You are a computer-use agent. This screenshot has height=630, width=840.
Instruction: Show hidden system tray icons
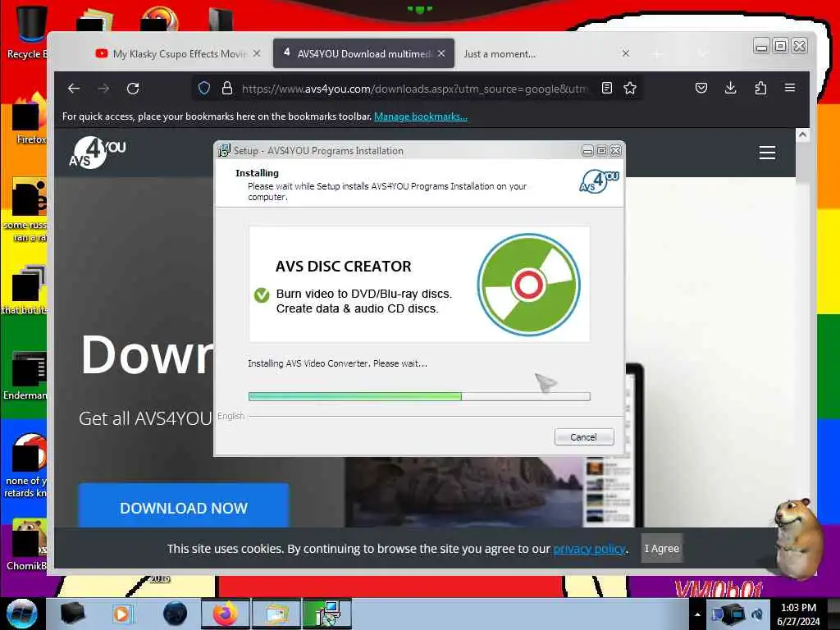(697, 614)
